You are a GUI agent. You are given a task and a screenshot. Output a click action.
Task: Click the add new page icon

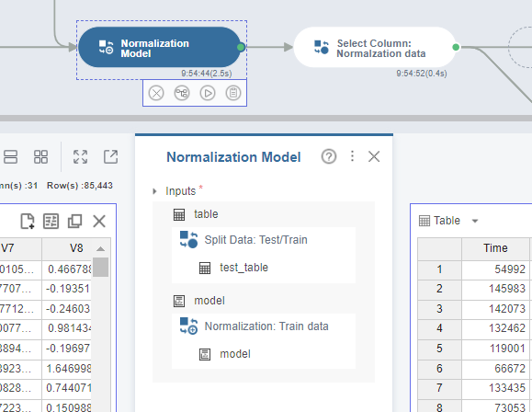click(x=28, y=221)
